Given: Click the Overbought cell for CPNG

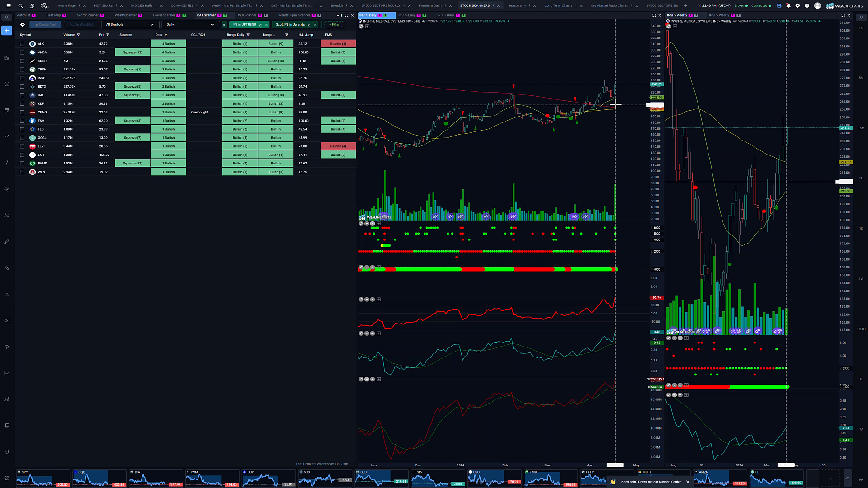Looking at the screenshot, I should [199, 112].
